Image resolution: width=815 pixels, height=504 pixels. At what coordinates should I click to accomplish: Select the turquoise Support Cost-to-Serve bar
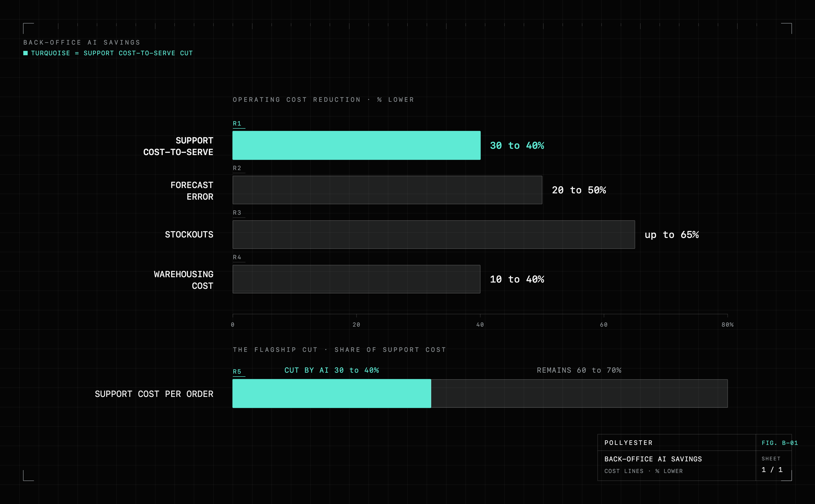(x=356, y=145)
